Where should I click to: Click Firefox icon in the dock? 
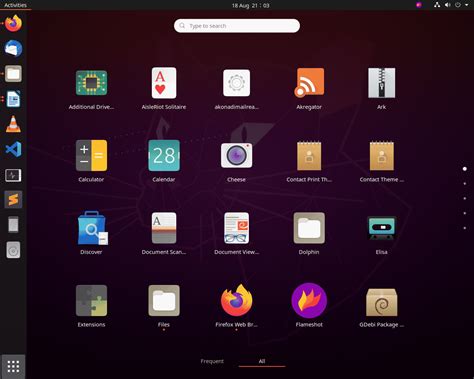coord(13,23)
